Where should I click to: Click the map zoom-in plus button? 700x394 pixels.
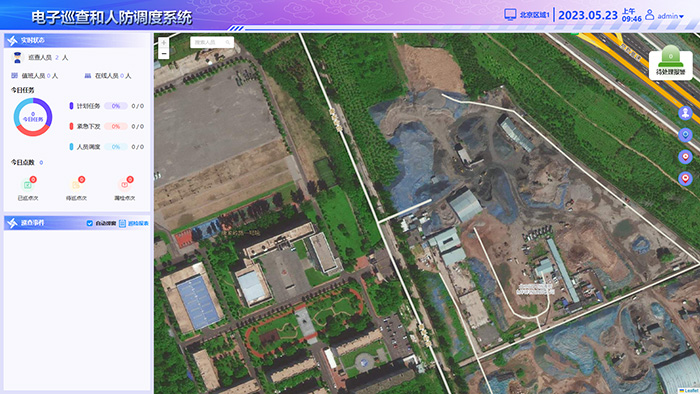coord(164,42)
